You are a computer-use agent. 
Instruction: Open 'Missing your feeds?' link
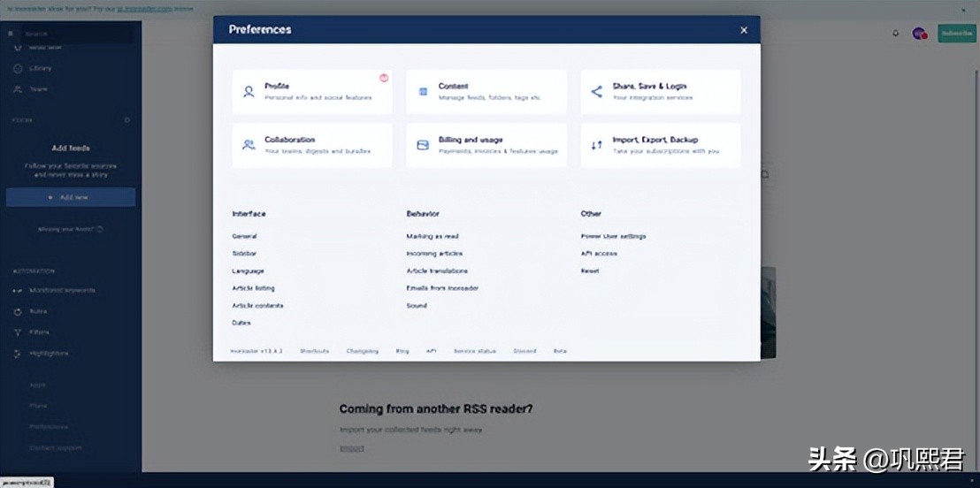(71, 229)
